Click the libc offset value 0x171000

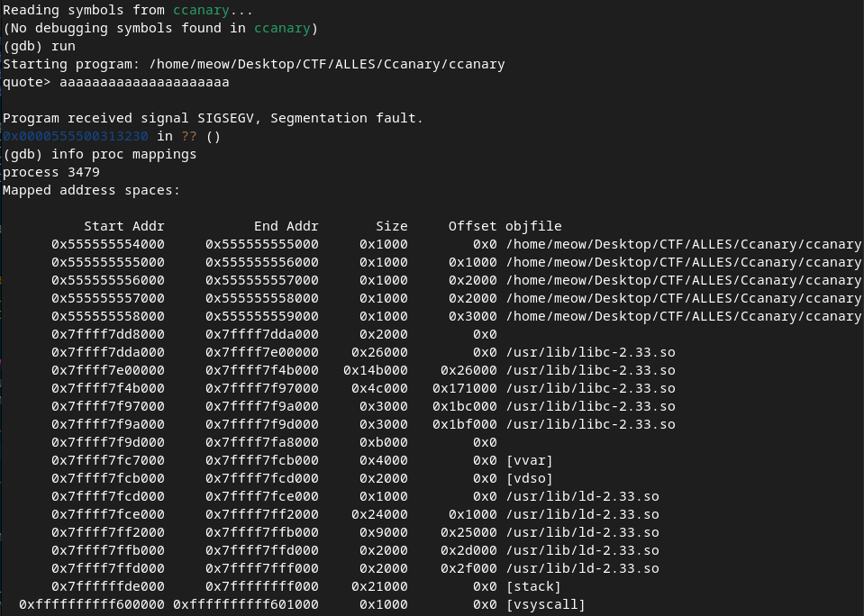[x=465, y=388]
